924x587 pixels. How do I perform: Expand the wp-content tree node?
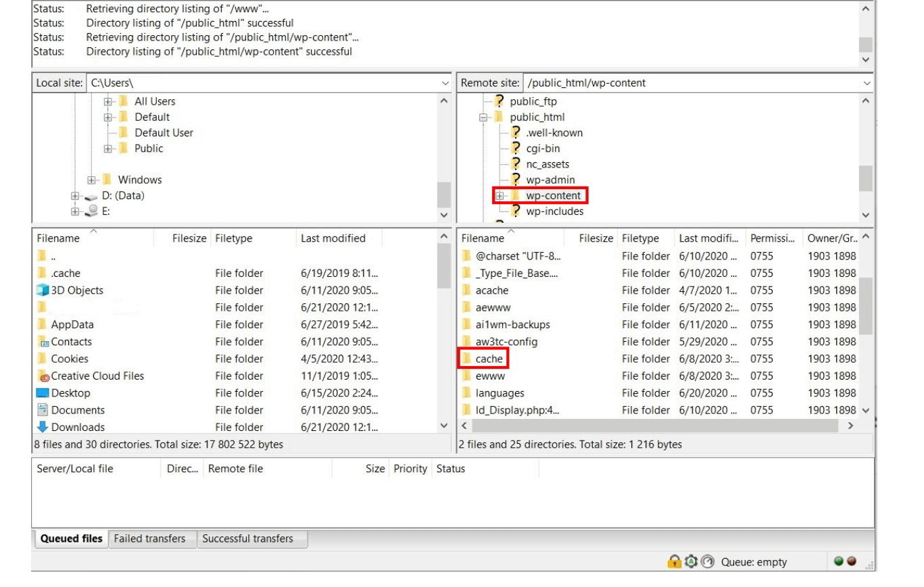pos(500,196)
